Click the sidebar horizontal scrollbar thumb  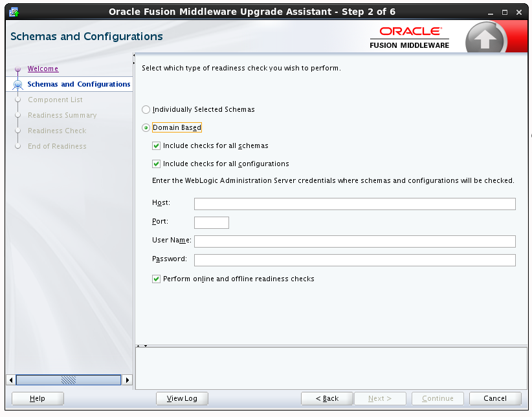pyautogui.click(x=69, y=380)
